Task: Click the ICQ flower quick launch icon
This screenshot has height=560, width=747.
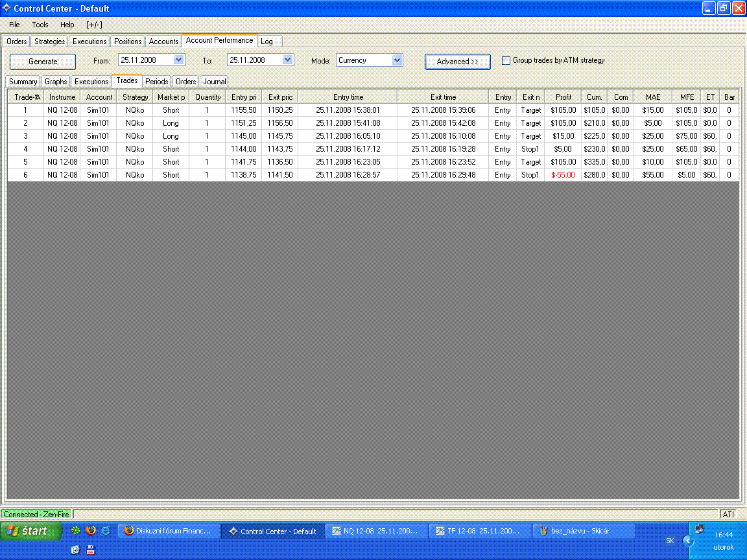Action: click(x=77, y=531)
